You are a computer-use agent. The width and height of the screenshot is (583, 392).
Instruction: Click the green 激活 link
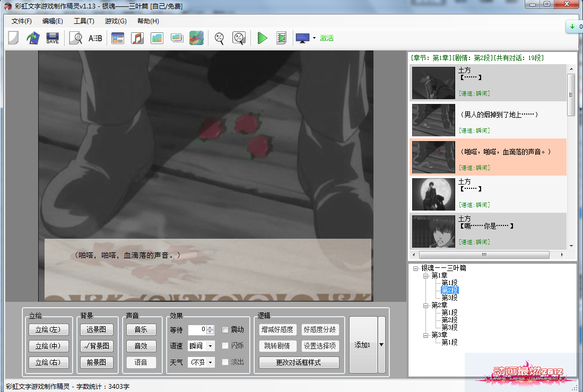point(327,38)
